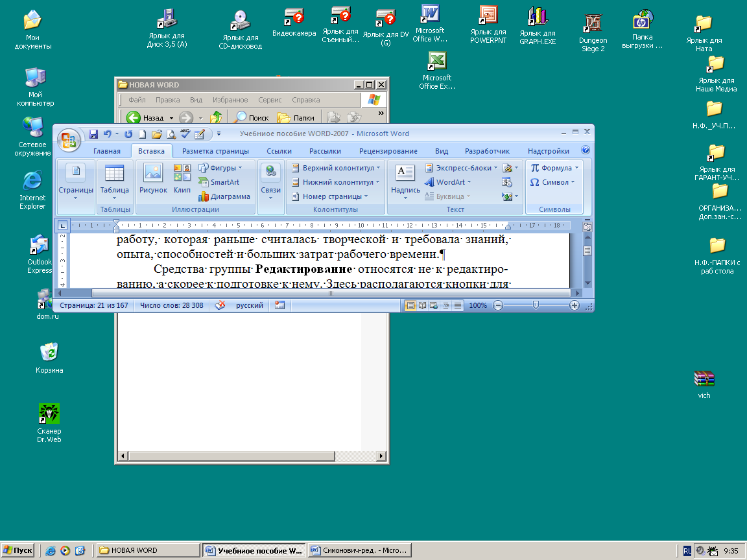This screenshot has width=747, height=560.
Task: Undo last action in Quick Access toolbar
Action: click(107, 134)
